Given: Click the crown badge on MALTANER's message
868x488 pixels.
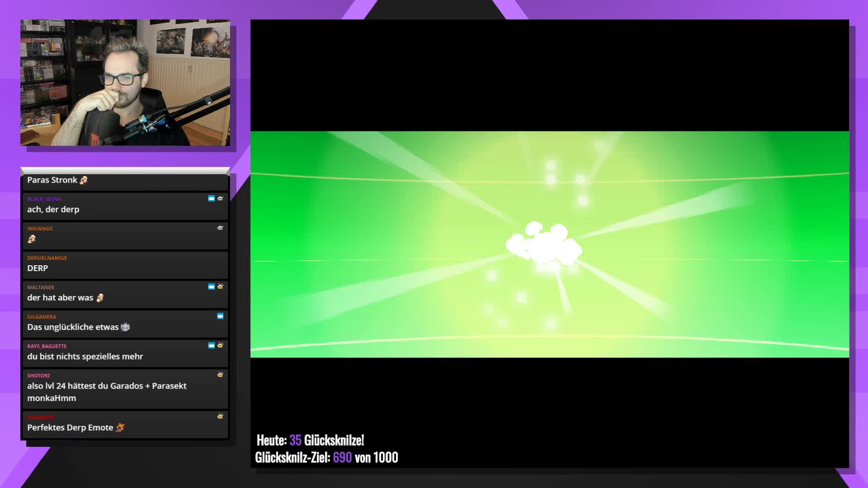Looking at the screenshot, I should (x=212, y=286).
